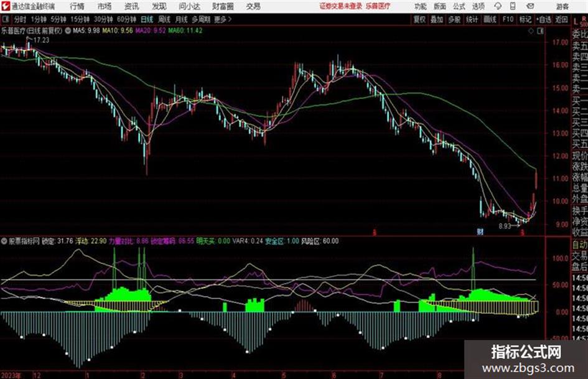Switch to 30分钟 chart period
Image resolution: width=588 pixels, height=379 pixels.
[x=103, y=19]
